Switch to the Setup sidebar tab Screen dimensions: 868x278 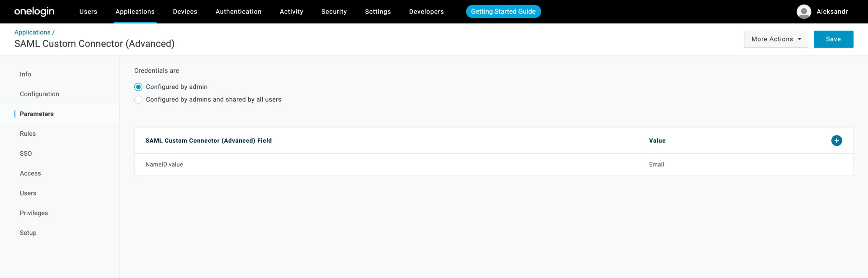pos(28,233)
